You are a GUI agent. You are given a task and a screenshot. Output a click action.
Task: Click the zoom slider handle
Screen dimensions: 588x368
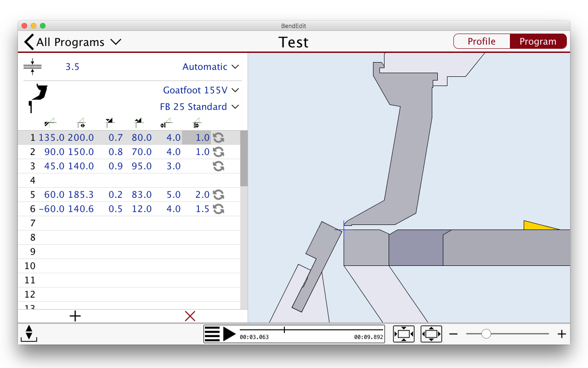[x=486, y=334]
